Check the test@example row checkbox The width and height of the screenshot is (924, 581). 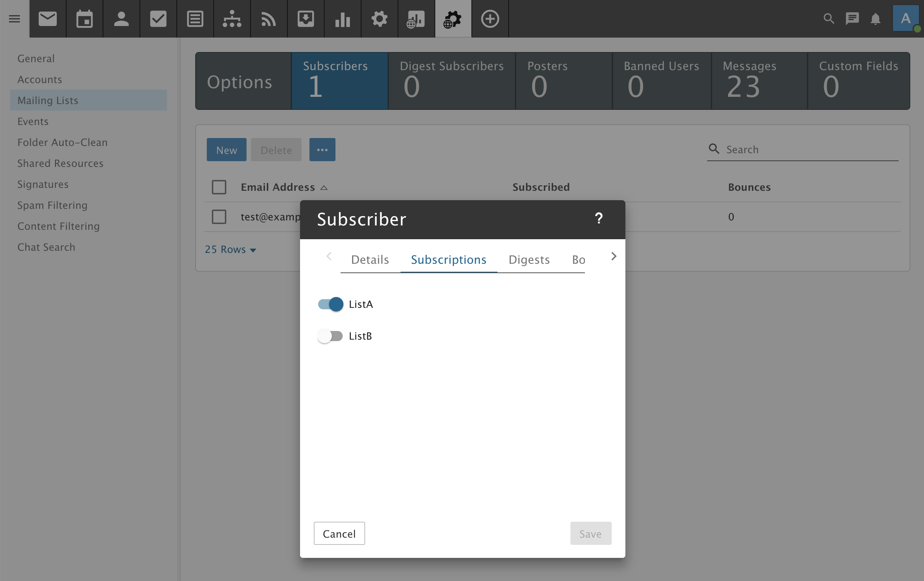[x=219, y=217]
